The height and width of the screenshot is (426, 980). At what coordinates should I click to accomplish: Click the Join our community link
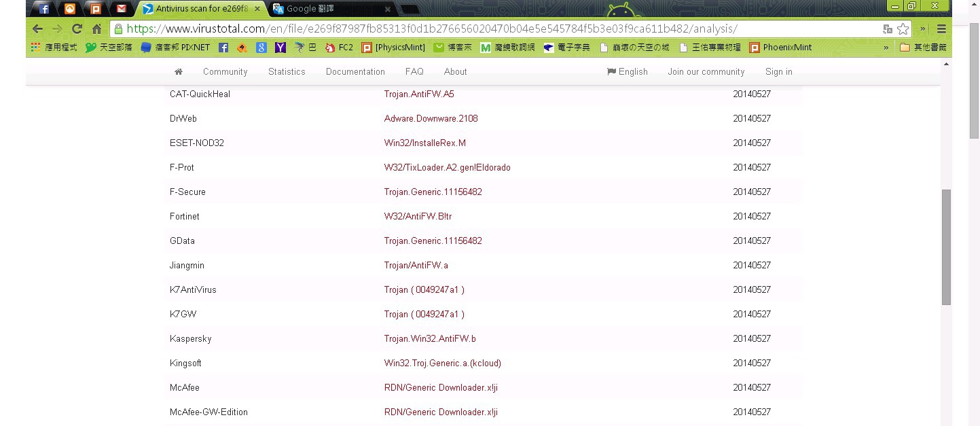(706, 71)
